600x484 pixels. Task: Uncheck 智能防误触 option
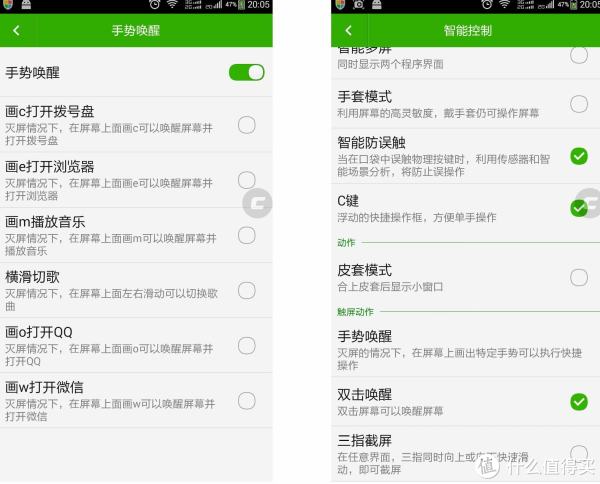tap(579, 156)
